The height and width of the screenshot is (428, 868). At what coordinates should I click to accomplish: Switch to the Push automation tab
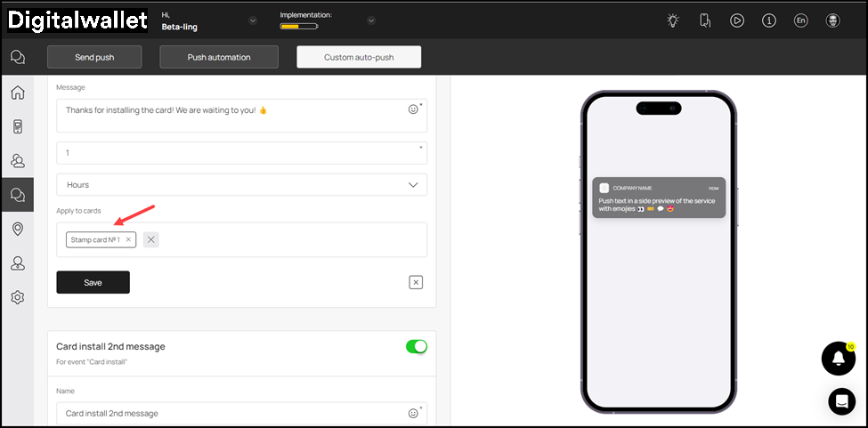[x=219, y=57]
